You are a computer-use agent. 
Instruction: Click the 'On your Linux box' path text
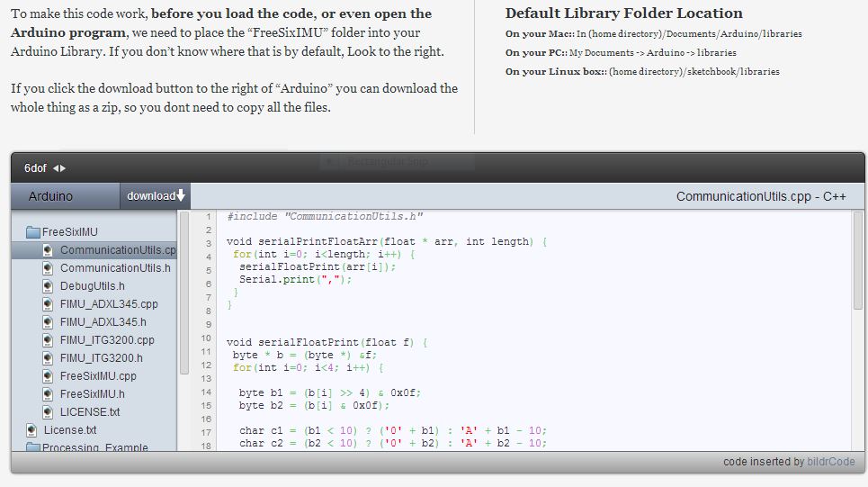tap(642, 71)
